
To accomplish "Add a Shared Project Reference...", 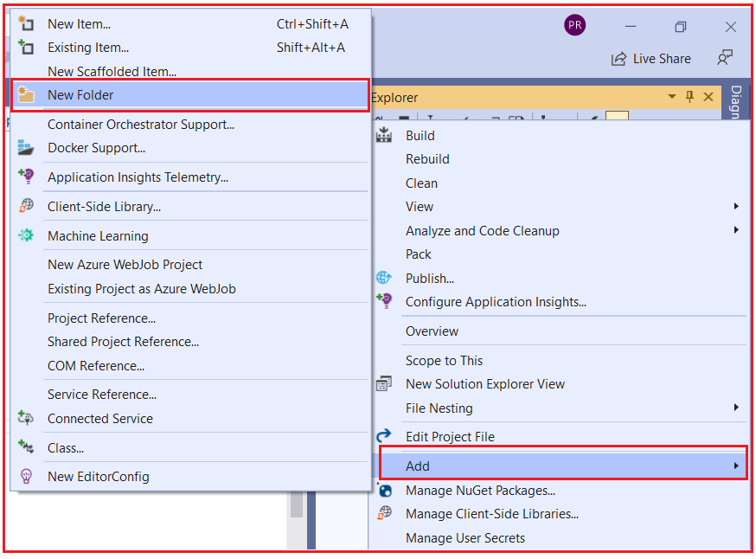I will [191, 342].
